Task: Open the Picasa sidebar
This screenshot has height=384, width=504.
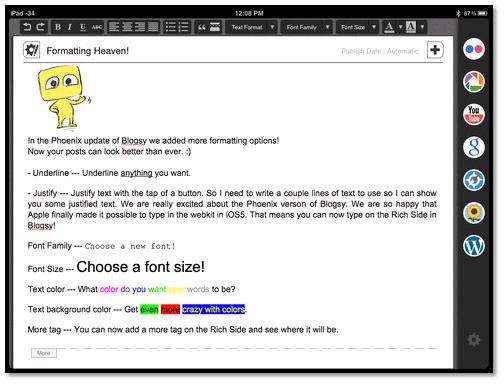Action: [474, 82]
